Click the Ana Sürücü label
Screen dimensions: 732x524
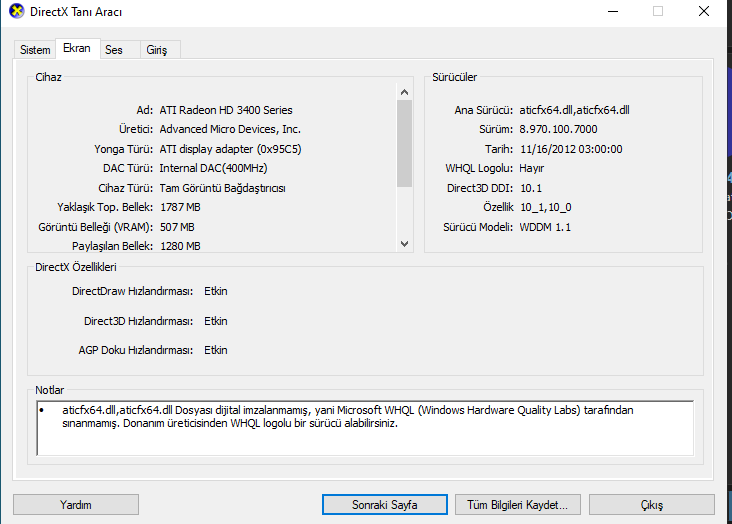click(483, 110)
